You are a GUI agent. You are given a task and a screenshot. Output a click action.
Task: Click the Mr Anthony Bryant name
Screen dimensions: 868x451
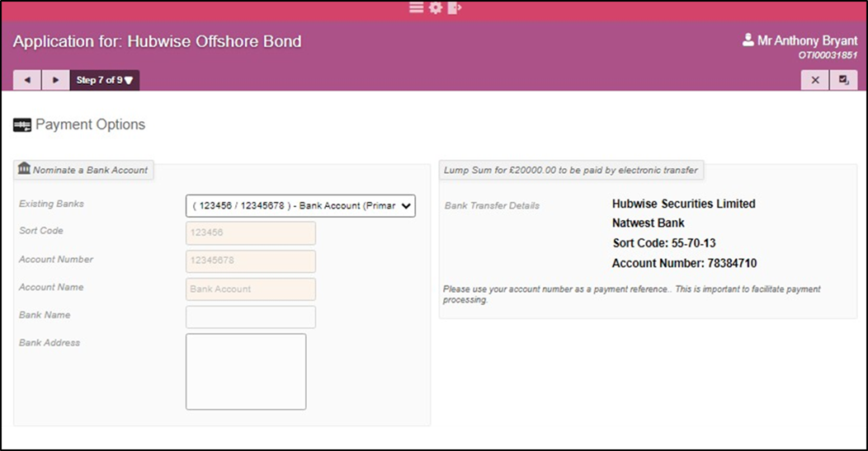807,40
